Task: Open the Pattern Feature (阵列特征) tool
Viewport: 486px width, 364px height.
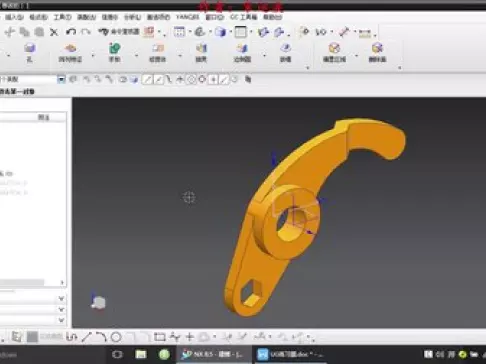Action: tap(70, 53)
